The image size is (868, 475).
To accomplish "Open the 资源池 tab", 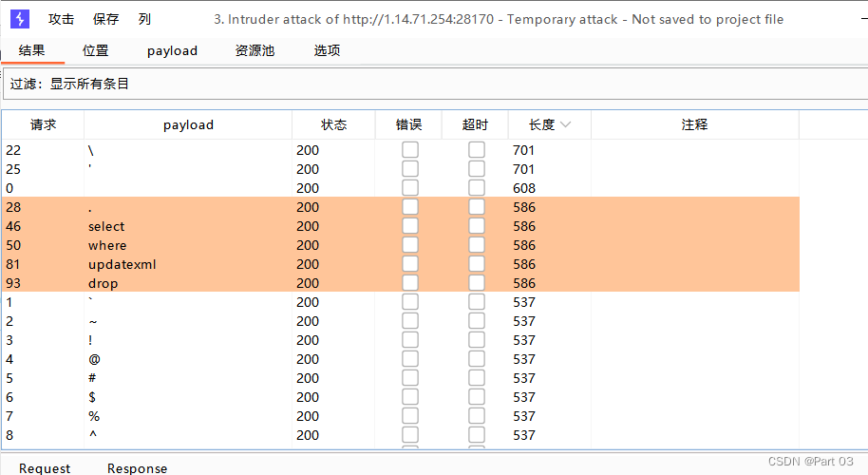I will pyautogui.click(x=255, y=51).
